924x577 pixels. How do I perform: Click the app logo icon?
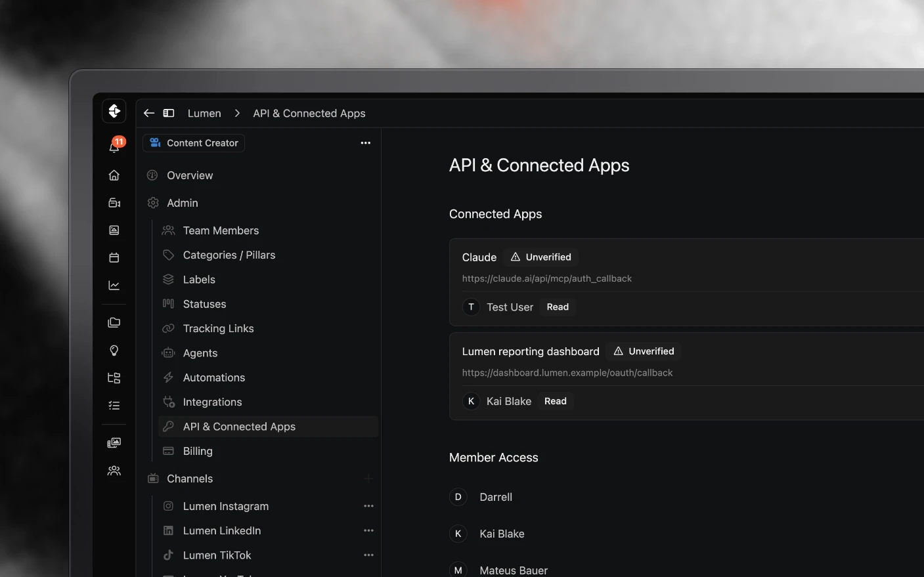click(x=114, y=111)
